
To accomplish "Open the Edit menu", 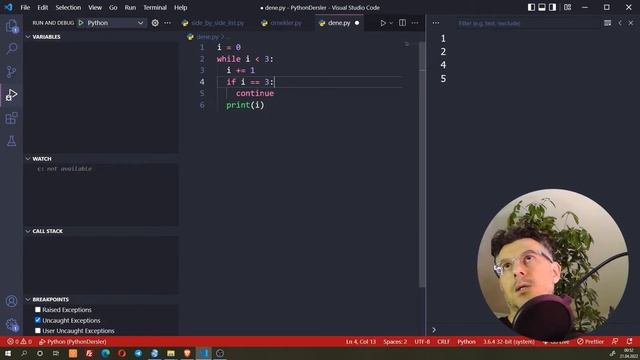I will tap(42, 7).
